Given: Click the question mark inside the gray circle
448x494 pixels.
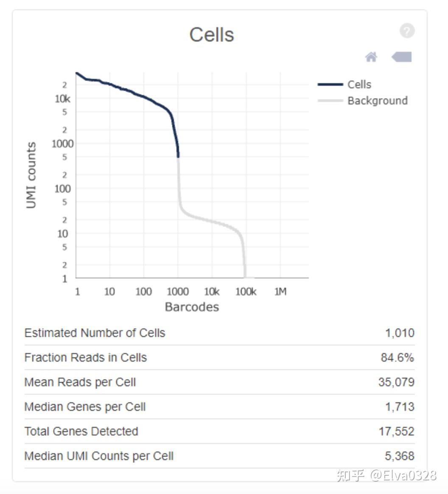Looking at the screenshot, I should (x=406, y=30).
